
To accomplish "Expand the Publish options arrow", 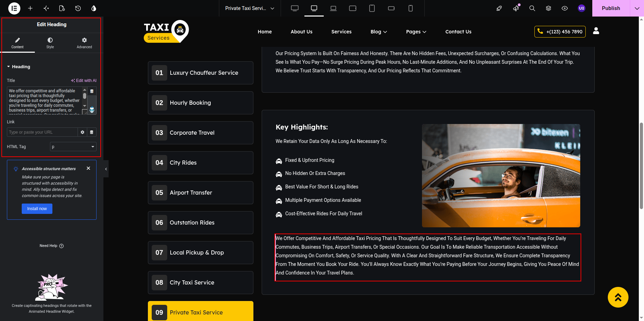I will tap(637, 8).
